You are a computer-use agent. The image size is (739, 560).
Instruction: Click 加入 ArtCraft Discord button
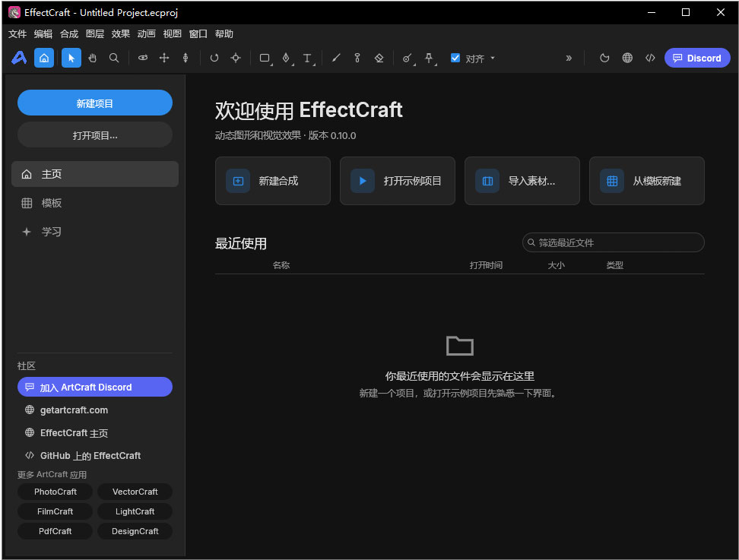point(95,388)
